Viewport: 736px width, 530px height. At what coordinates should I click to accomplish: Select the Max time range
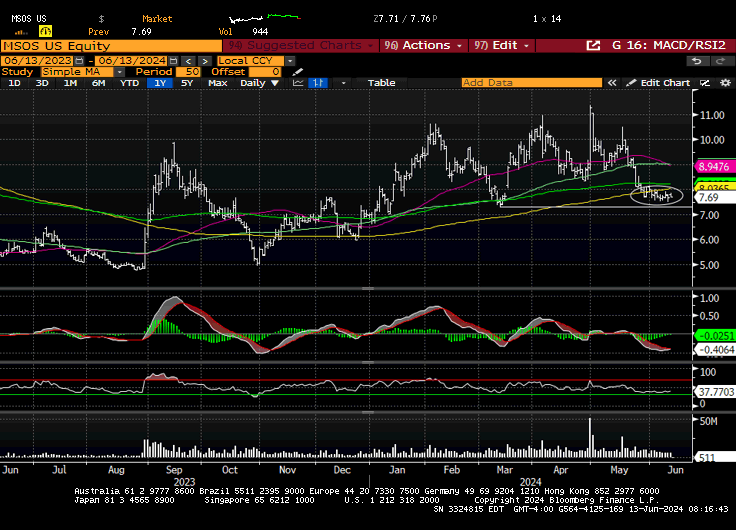(x=217, y=83)
